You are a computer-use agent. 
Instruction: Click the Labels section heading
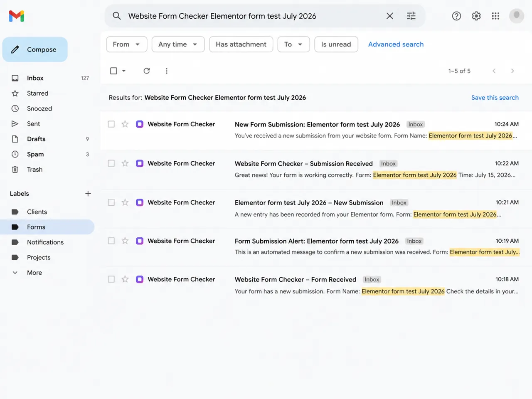point(20,194)
